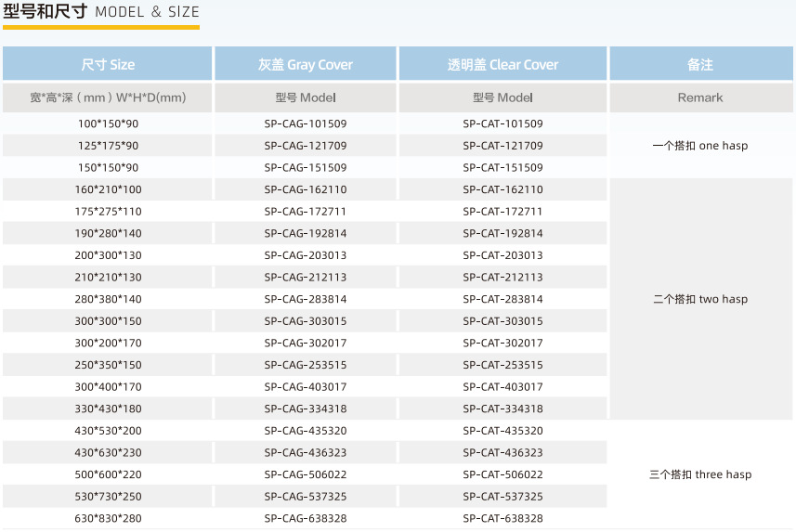Click the 尺寸 Size column header
Screen dimensions: 796x532
pos(108,64)
